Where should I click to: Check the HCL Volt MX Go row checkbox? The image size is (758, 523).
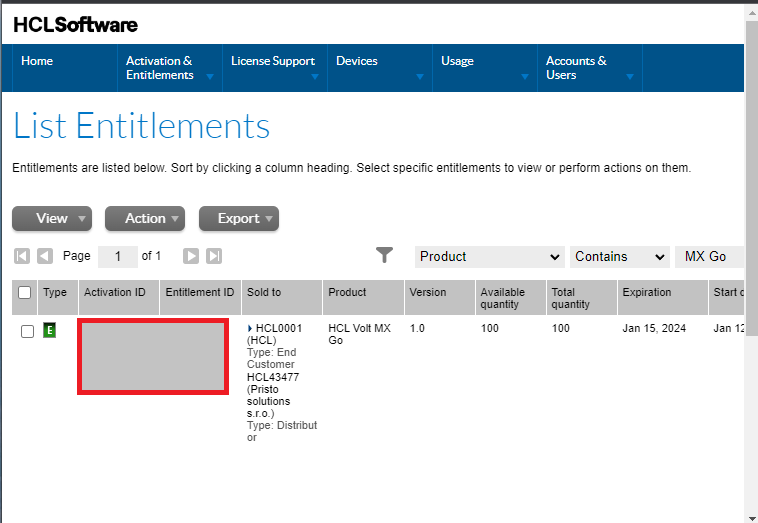coord(28,332)
